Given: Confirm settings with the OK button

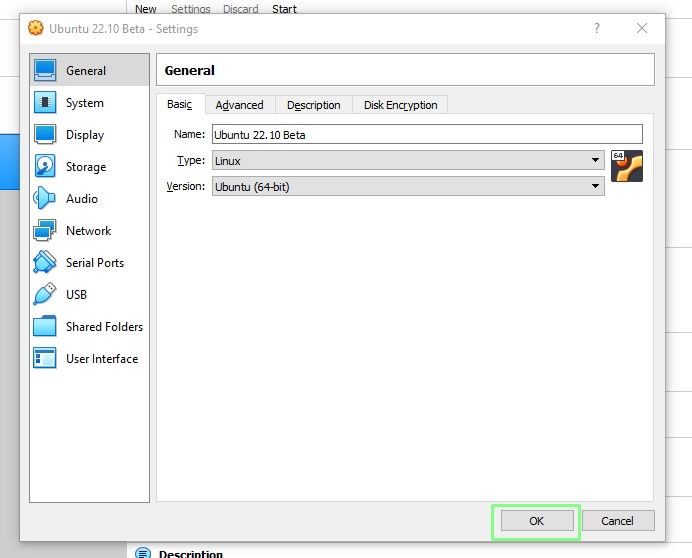Looking at the screenshot, I should 537,521.
